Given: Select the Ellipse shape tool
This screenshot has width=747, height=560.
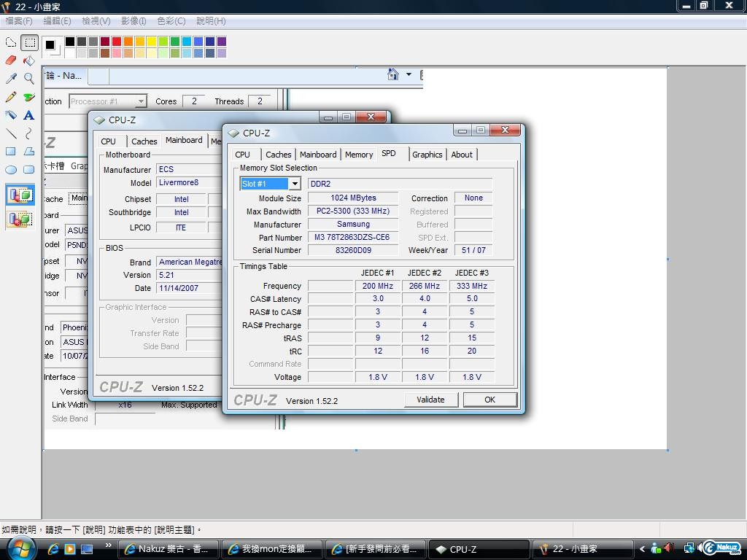Looking at the screenshot, I should click(x=10, y=169).
